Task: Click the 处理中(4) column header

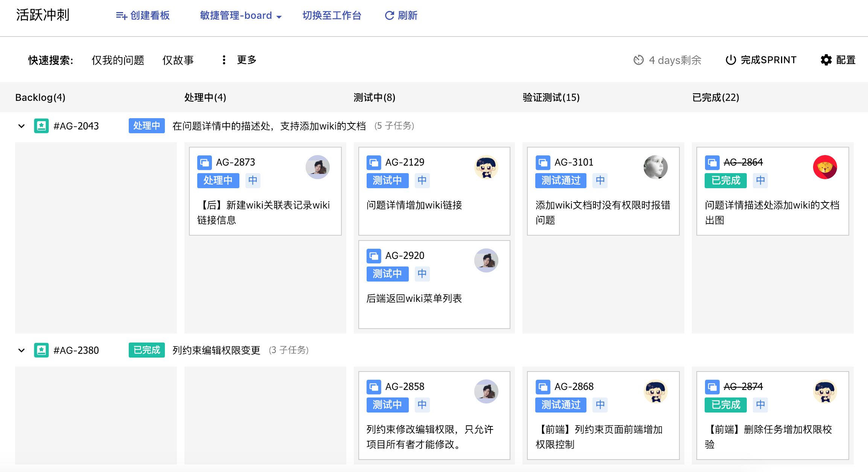Action: click(x=205, y=97)
